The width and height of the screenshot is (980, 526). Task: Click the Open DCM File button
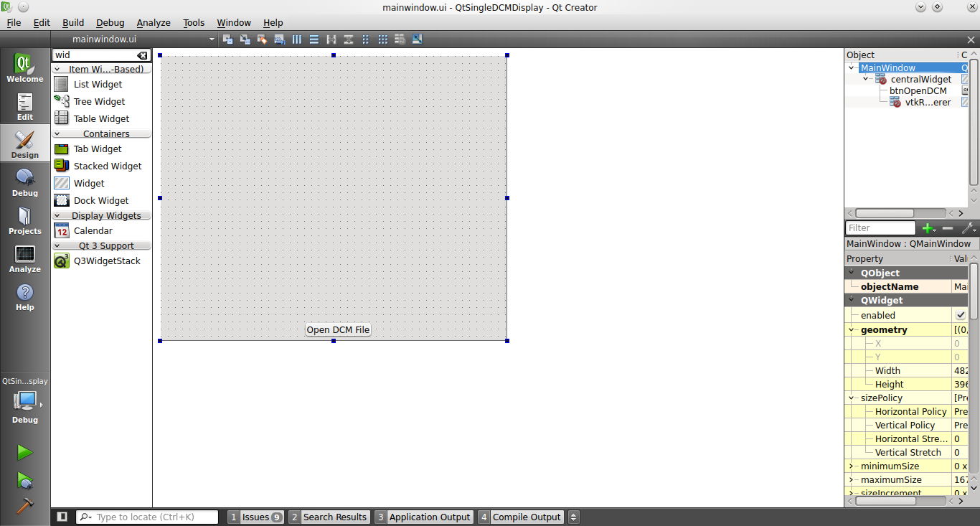point(338,330)
